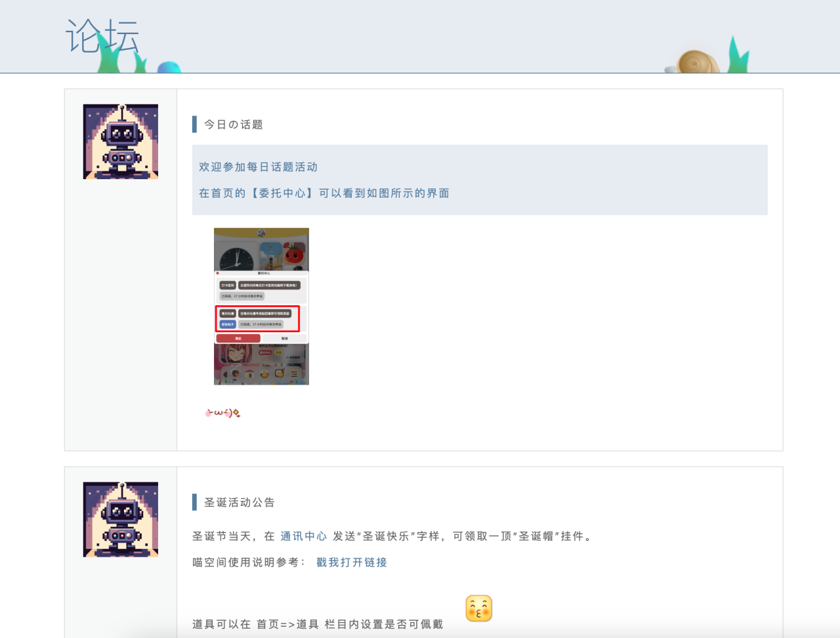Click the robot avatar beside 圣诞活动公告 post
This screenshot has height=638, width=840.
pos(121,520)
